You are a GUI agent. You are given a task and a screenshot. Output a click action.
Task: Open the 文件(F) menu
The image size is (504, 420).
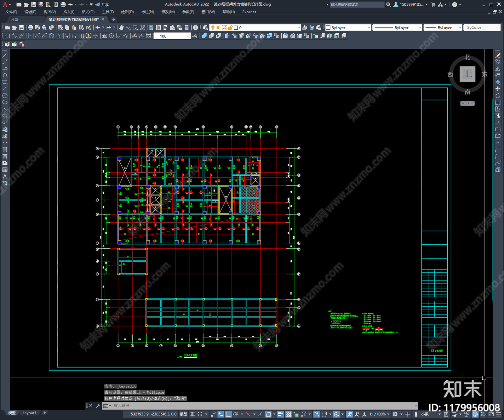tap(11, 12)
